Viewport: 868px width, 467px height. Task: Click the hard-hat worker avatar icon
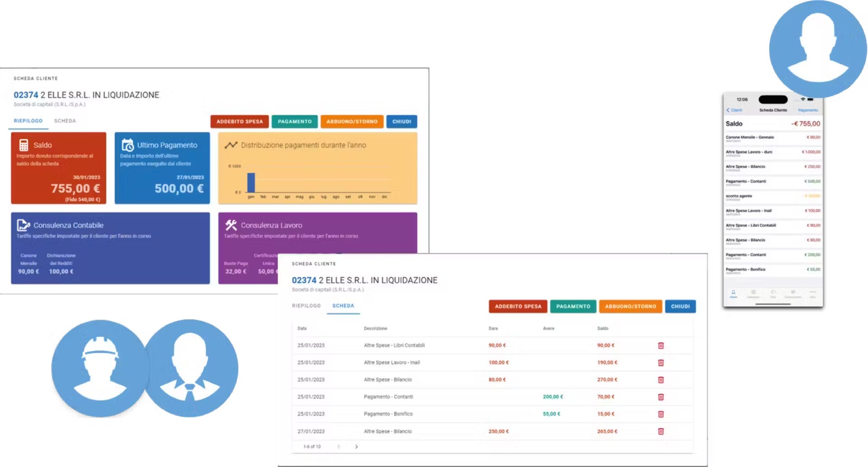click(100, 368)
